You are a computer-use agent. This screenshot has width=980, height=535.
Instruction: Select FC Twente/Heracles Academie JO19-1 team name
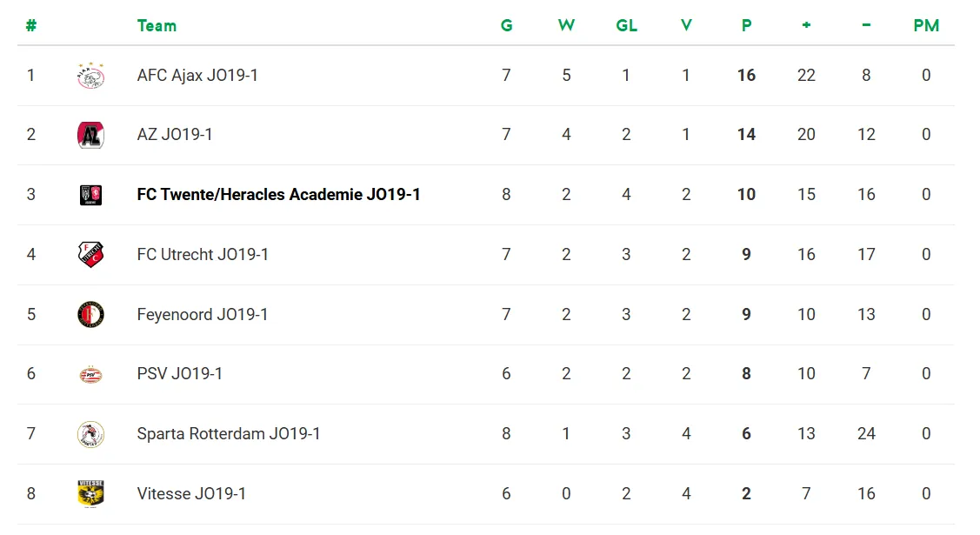point(278,195)
